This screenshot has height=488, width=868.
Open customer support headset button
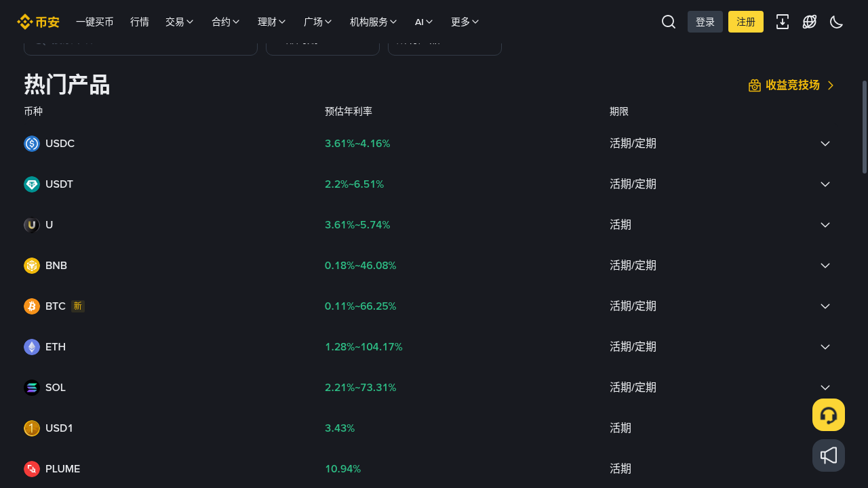(x=829, y=415)
